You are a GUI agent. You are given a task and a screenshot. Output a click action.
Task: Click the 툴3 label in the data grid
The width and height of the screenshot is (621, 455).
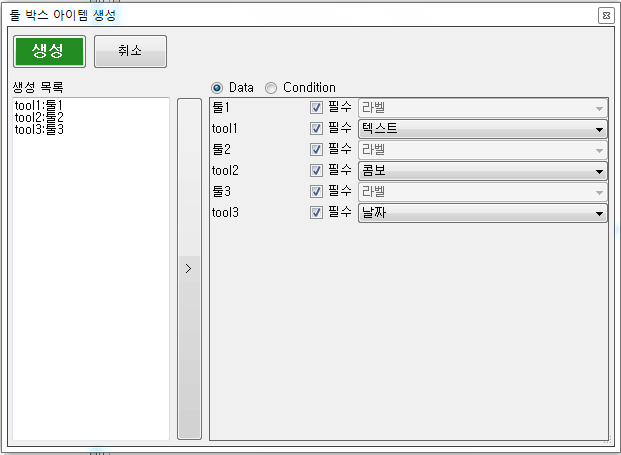pyautogui.click(x=221, y=191)
